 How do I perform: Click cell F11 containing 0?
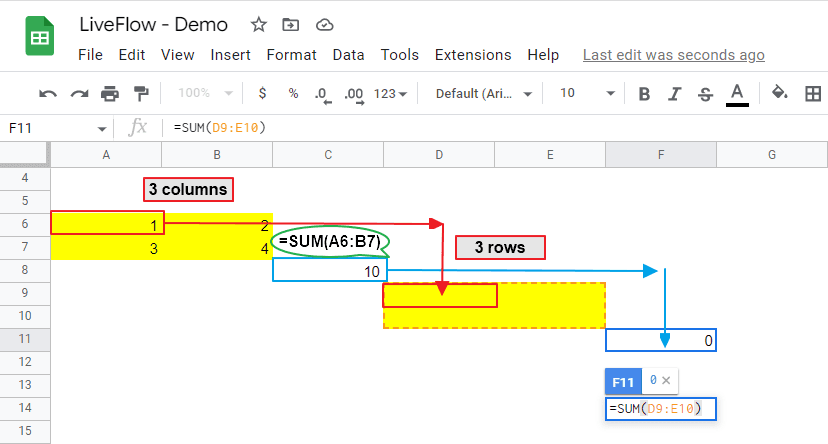661,340
